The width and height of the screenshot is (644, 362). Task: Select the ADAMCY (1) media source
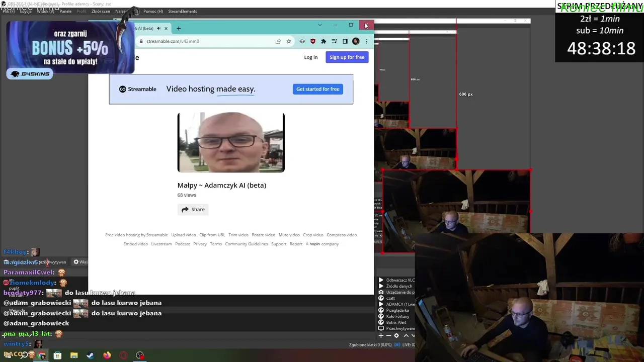coord(396,304)
